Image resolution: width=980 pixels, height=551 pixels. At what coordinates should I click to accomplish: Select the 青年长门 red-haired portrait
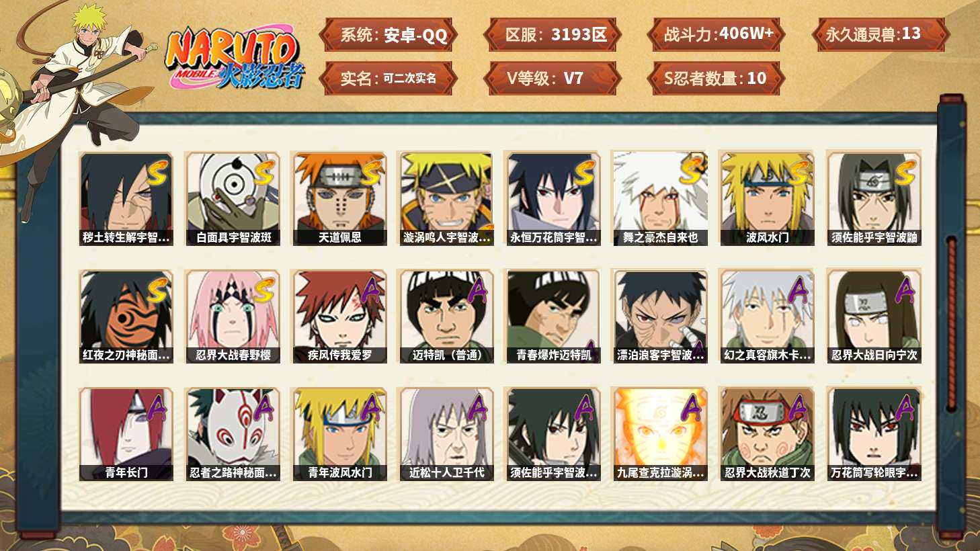point(126,434)
